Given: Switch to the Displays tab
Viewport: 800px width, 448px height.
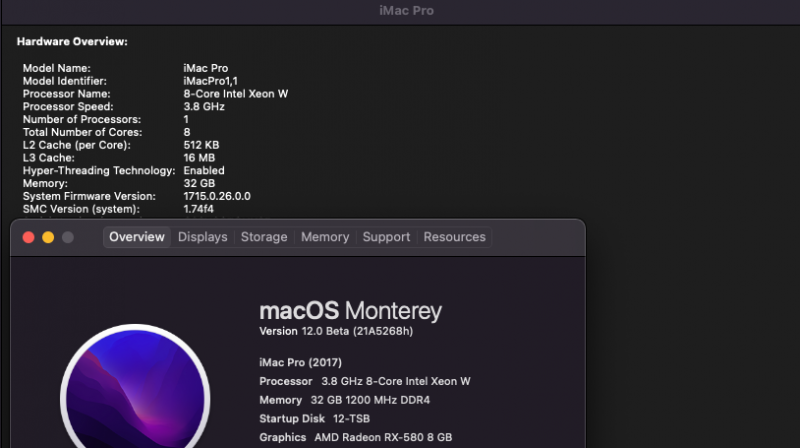Looking at the screenshot, I should pyautogui.click(x=203, y=237).
